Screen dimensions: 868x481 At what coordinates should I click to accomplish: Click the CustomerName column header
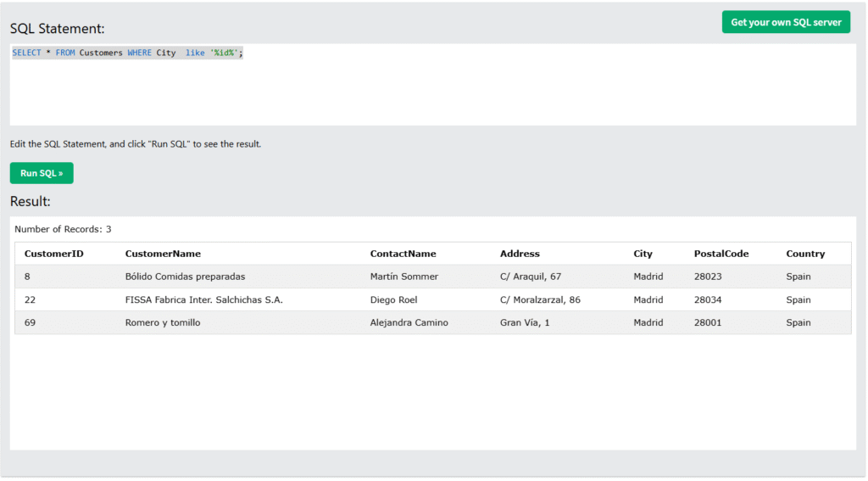tap(163, 254)
